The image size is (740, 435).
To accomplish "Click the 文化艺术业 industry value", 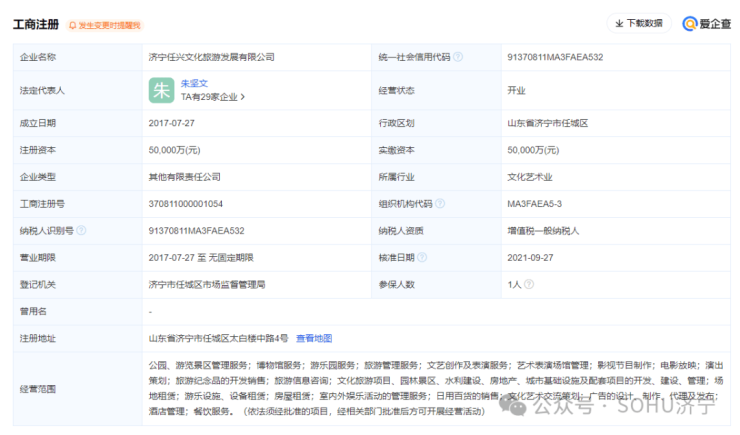I will (x=530, y=176).
